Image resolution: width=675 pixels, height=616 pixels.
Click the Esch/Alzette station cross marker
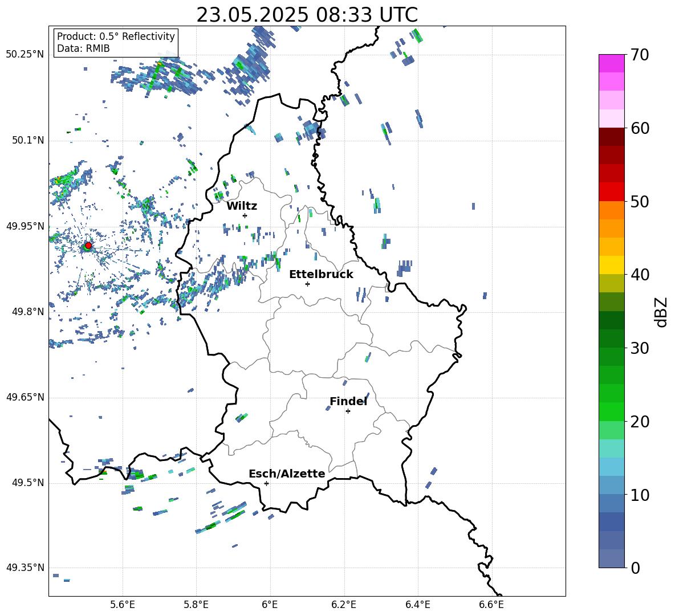click(266, 483)
